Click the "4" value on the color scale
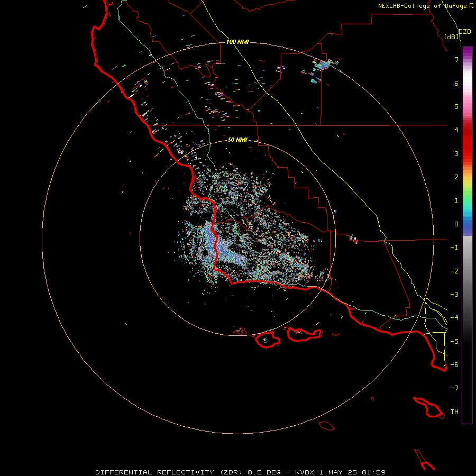Viewport: 476px width, 476px height. coord(456,130)
